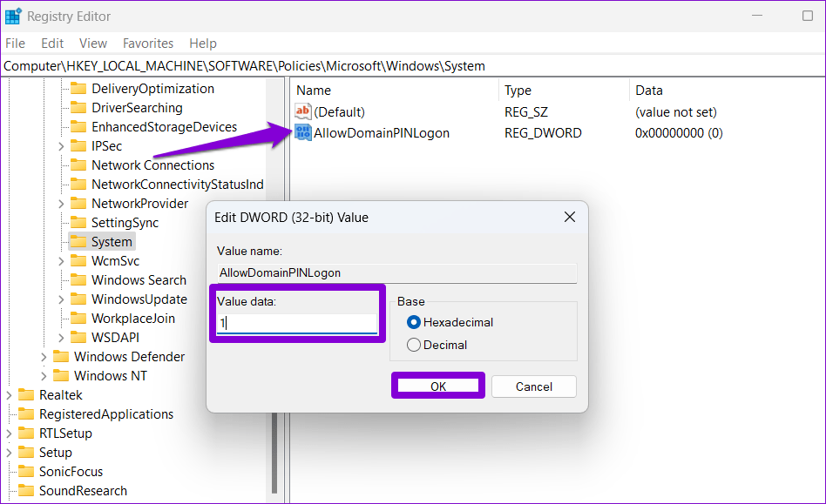826x504 pixels.
Task: Expand the Windows NT key chevron
Action: tap(44, 376)
